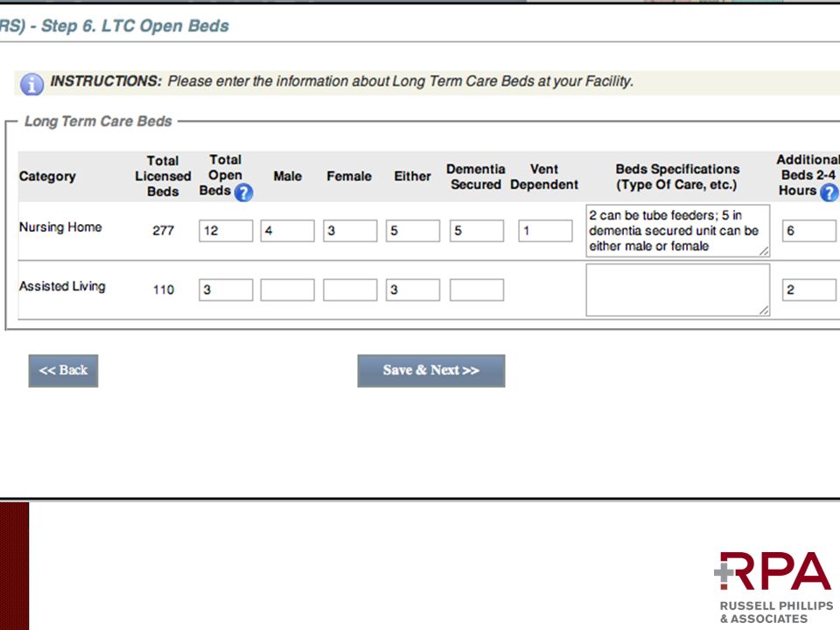Click the << Back button
The width and height of the screenshot is (840, 630).
click(x=63, y=371)
